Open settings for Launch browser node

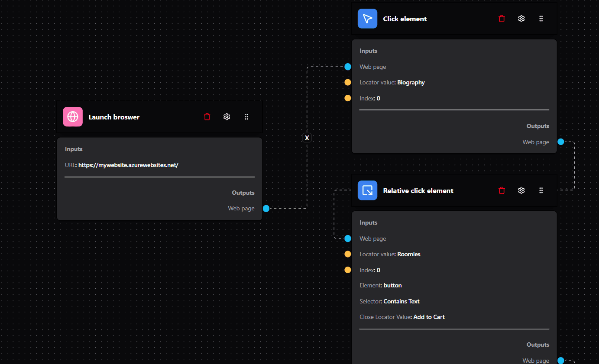tap(227, 117)
